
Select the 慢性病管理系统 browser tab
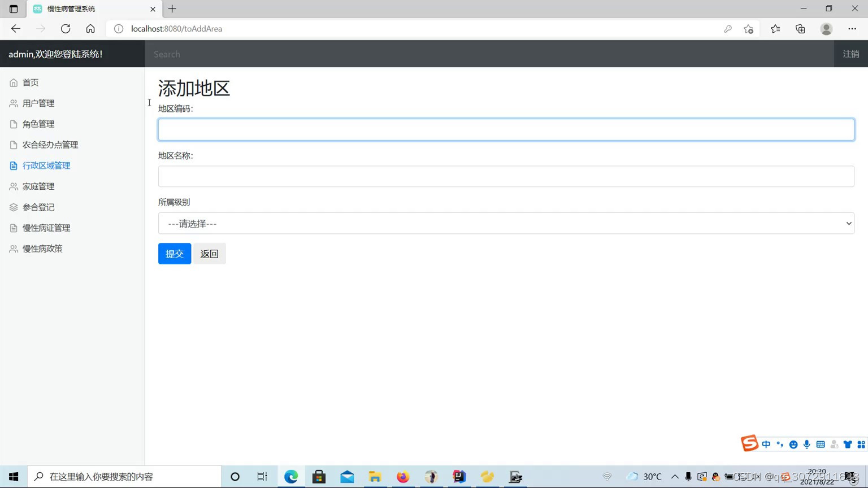pos(94,9)
